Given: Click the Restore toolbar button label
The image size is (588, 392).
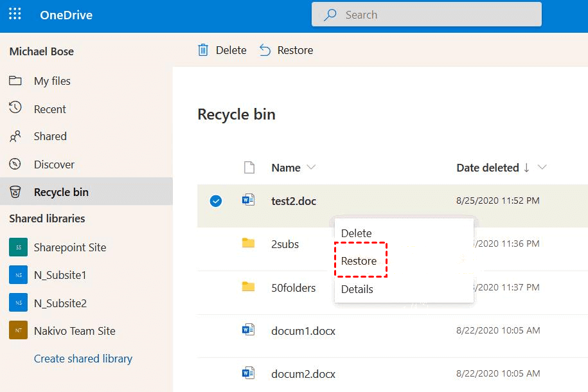Looking at the screenshot, I should click(x=295, y=50).
